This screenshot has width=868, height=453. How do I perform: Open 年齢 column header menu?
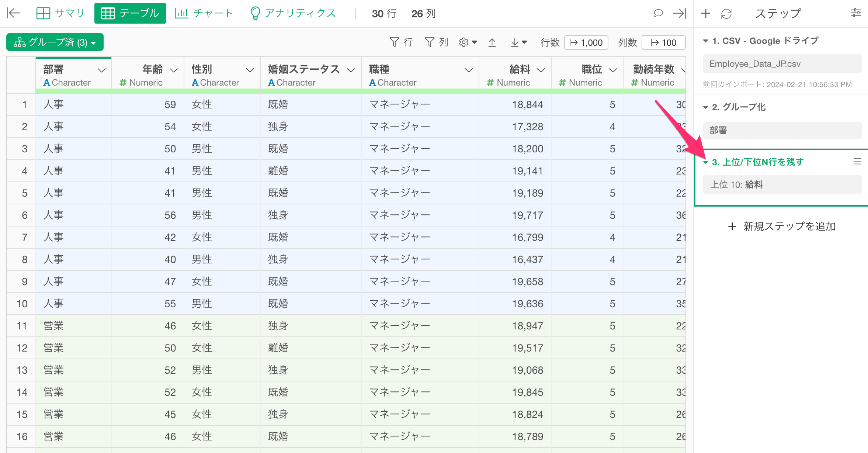[174, 70]
